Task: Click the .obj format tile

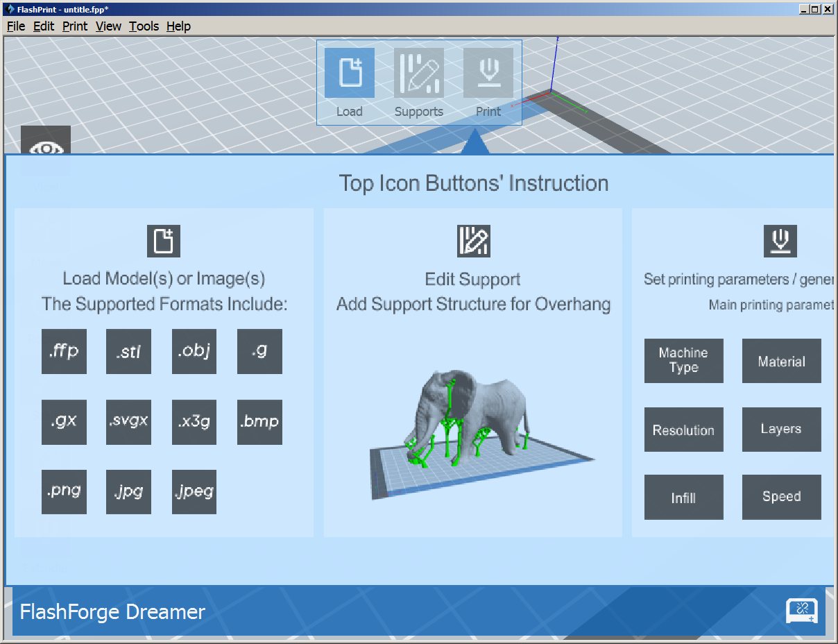Action: (194, 352)
